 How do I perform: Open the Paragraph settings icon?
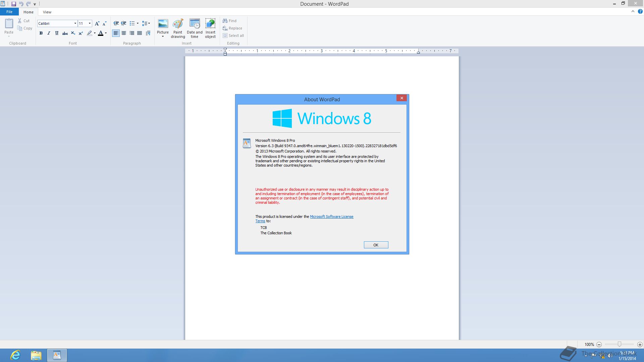(148, 33)
